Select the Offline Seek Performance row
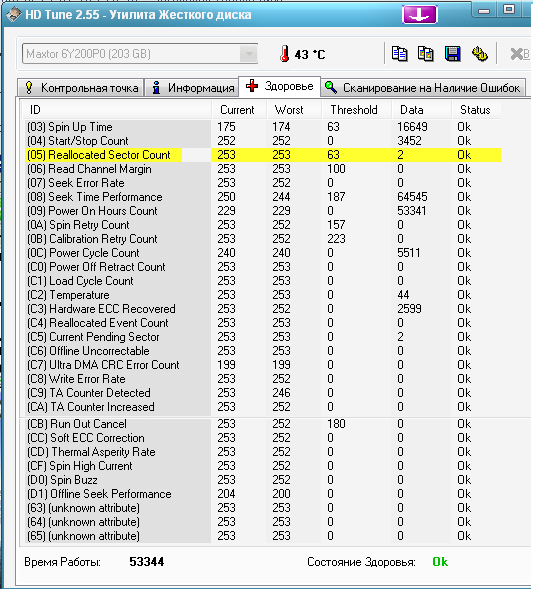533x605 pixels. (x=263, y=493)
